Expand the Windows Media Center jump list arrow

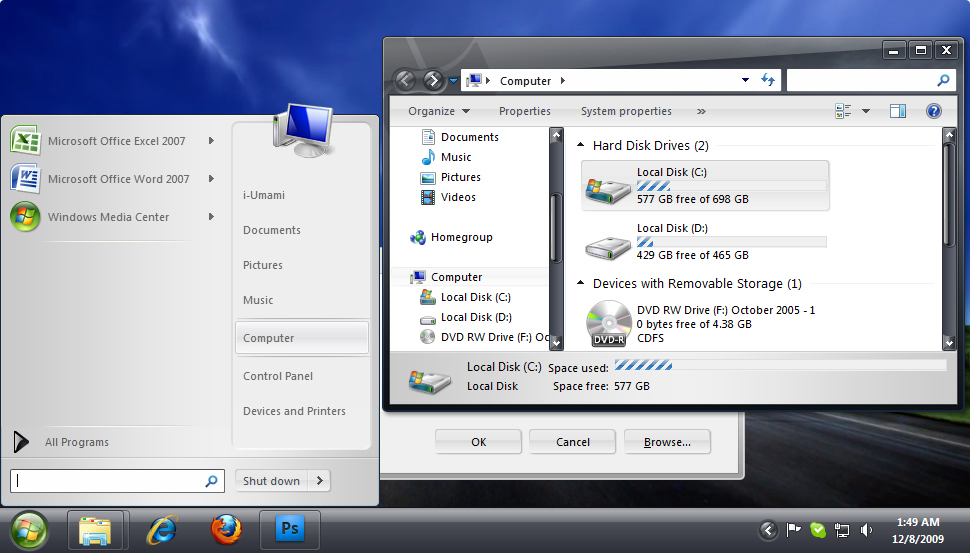[211, 216]
